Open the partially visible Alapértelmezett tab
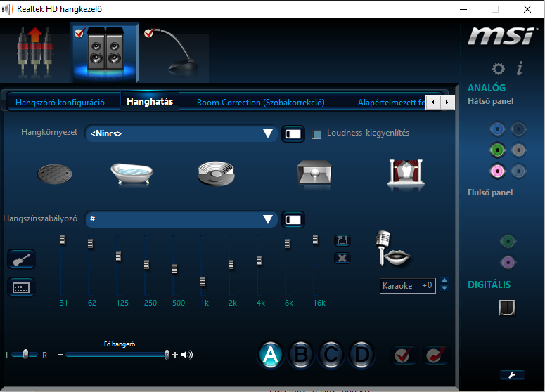 [x=392, y=103]
